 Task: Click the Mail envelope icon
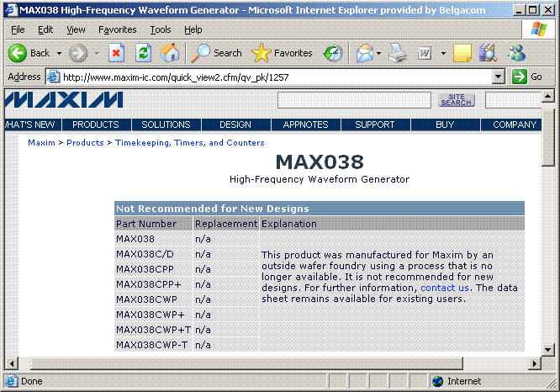pyautogui.click(x=365, y=54)
